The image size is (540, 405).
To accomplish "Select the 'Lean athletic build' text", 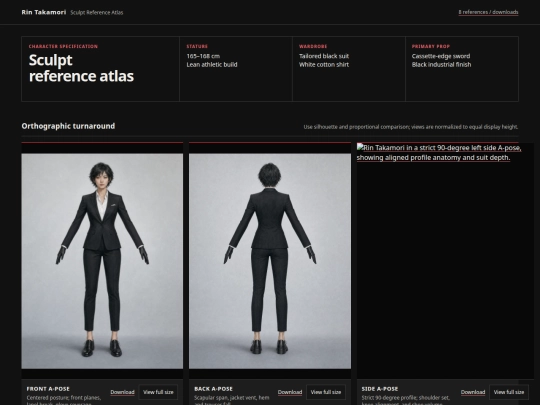I will [212, 64].
